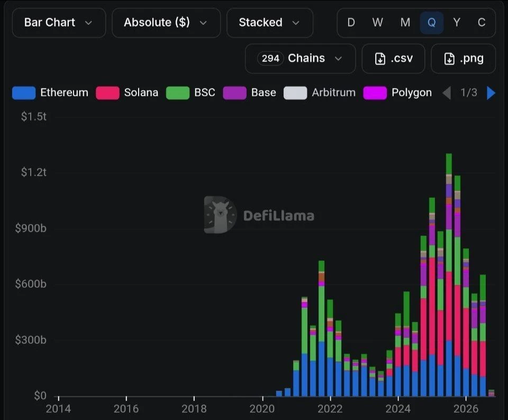
Task: Click the 2024 x-axis label
Action: click(398, 409)
